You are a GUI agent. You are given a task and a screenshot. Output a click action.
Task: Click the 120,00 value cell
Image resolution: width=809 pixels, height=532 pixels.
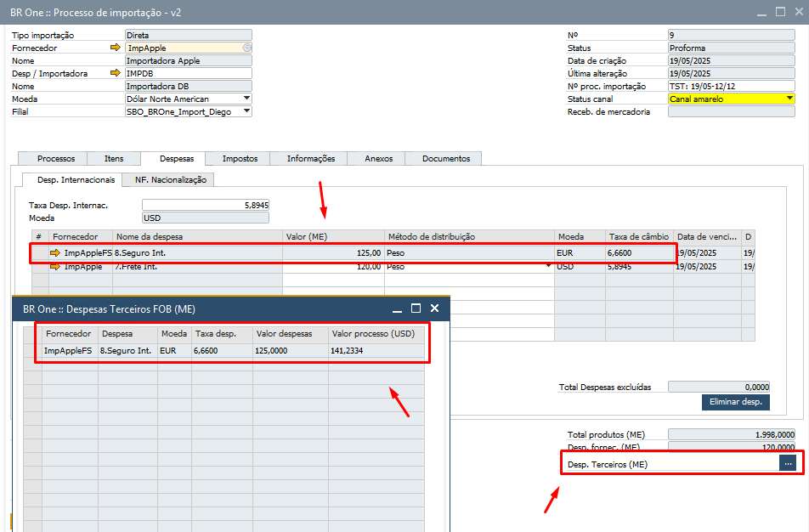[333, 267]
